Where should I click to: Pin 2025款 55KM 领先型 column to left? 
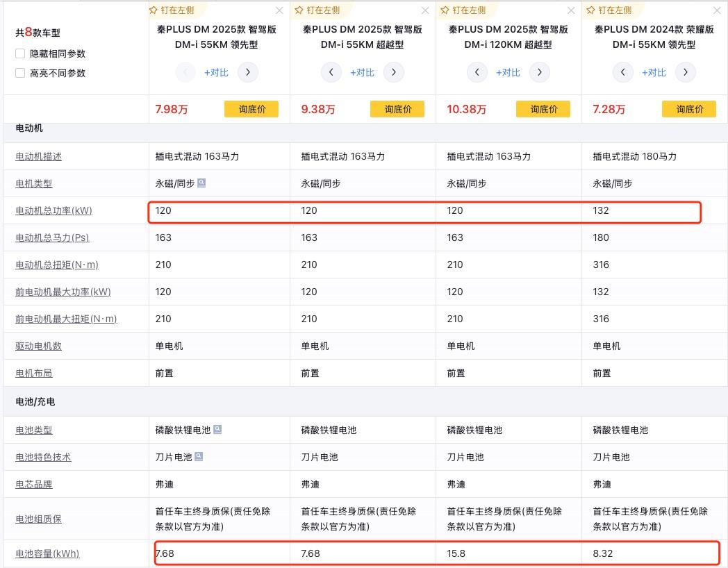tap(172, 10)
